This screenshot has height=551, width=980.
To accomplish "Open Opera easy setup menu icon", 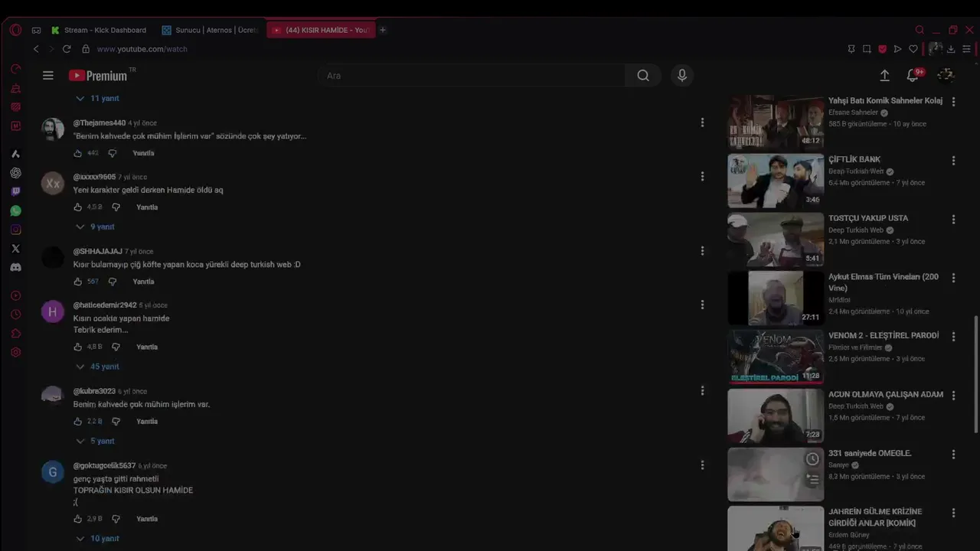I will [966, 49].
